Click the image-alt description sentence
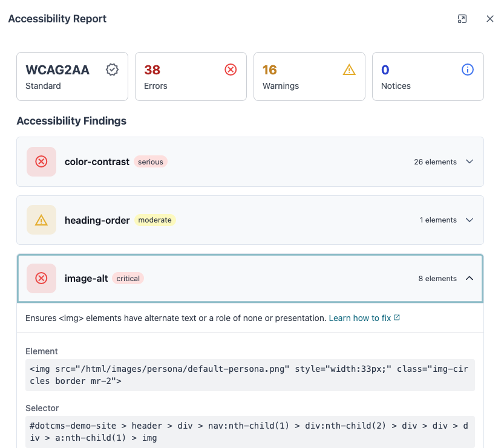Viewport: 504px width, 448px height. 176,318
